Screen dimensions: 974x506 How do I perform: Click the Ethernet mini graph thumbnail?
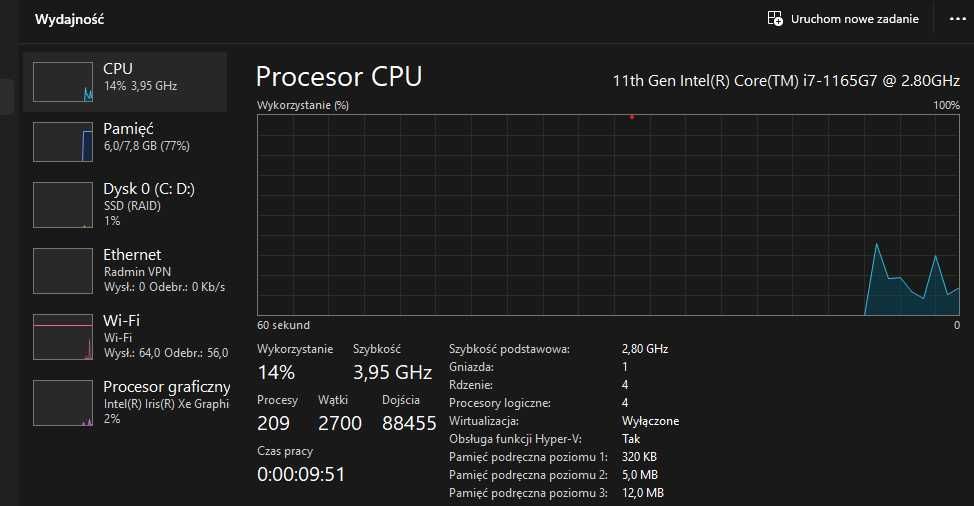(63, 271)
